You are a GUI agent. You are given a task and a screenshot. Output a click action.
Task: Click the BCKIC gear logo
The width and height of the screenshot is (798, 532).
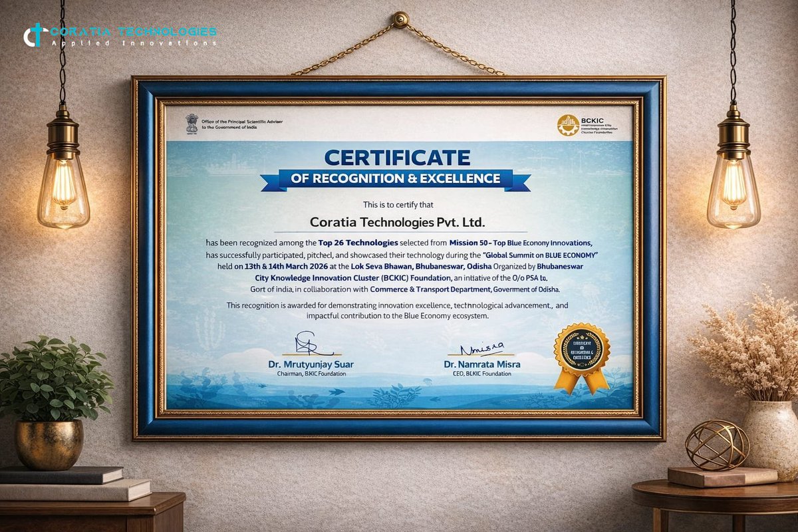[x=568, y=126]
